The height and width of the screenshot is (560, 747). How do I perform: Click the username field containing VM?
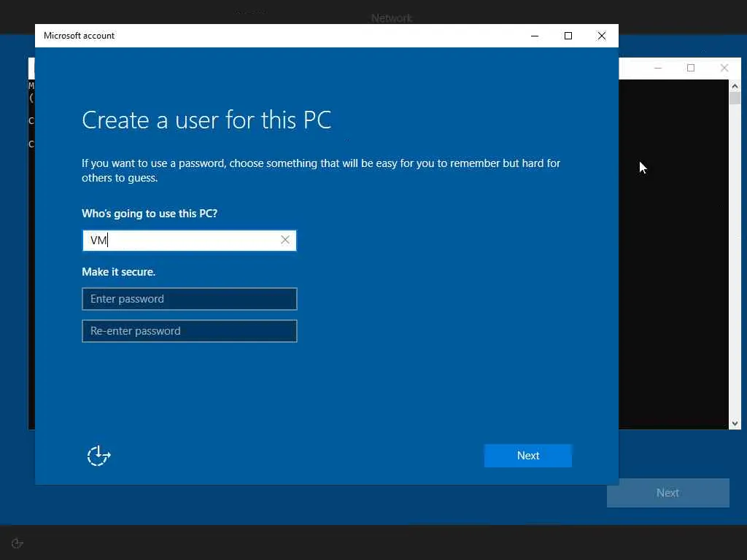(x=189, y=241)
